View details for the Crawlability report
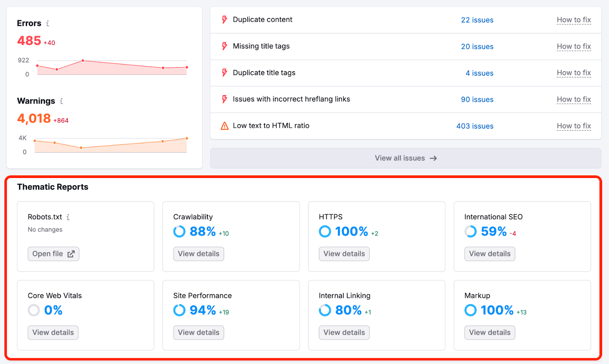This screenshot has height=364, width=609. coord(198,254)
